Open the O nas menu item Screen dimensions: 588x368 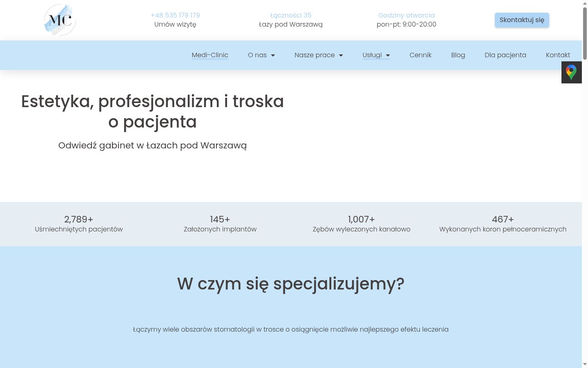click(x=257, y=55)
